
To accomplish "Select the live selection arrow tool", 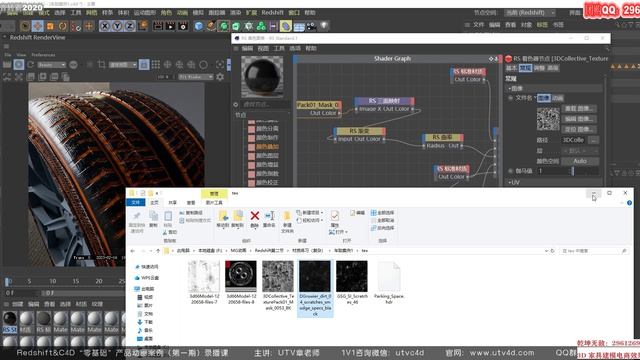I will point(25,26).
